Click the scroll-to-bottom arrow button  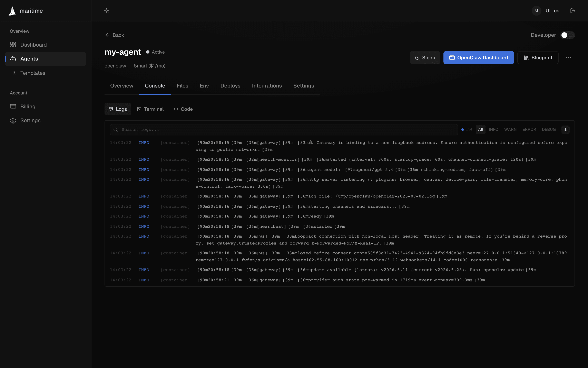(565, 129)
